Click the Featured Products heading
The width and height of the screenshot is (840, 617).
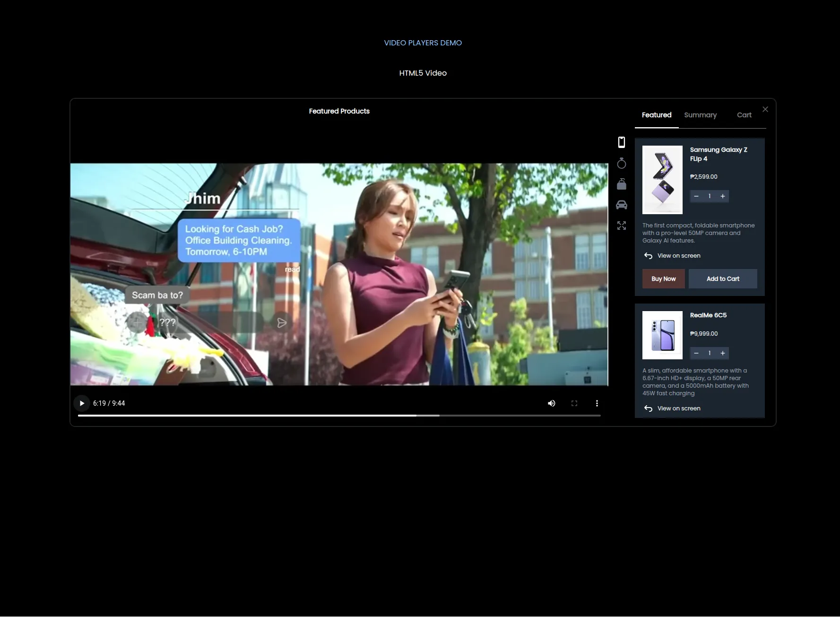(x=339, y=111)
